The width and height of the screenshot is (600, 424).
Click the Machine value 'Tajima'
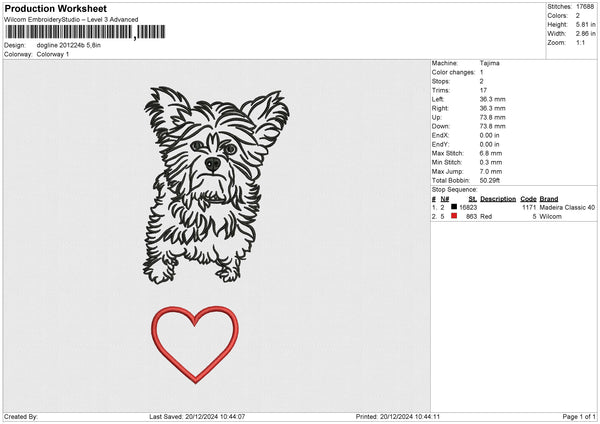tap(489, 63)
